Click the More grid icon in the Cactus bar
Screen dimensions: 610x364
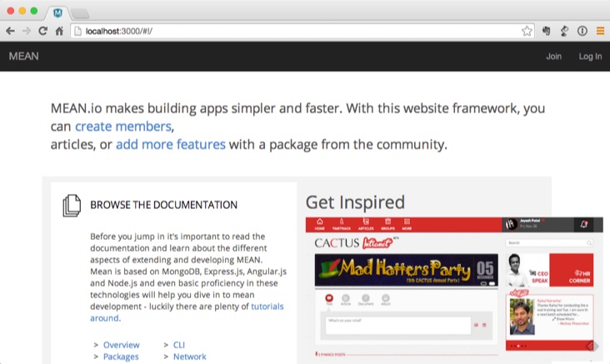click(407, 224)
